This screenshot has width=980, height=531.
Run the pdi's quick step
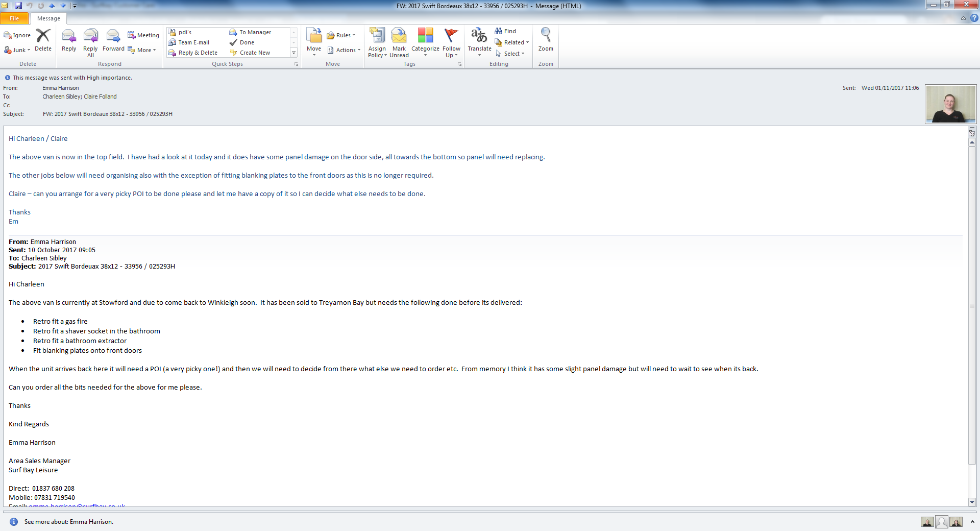(x=180, y=32)
